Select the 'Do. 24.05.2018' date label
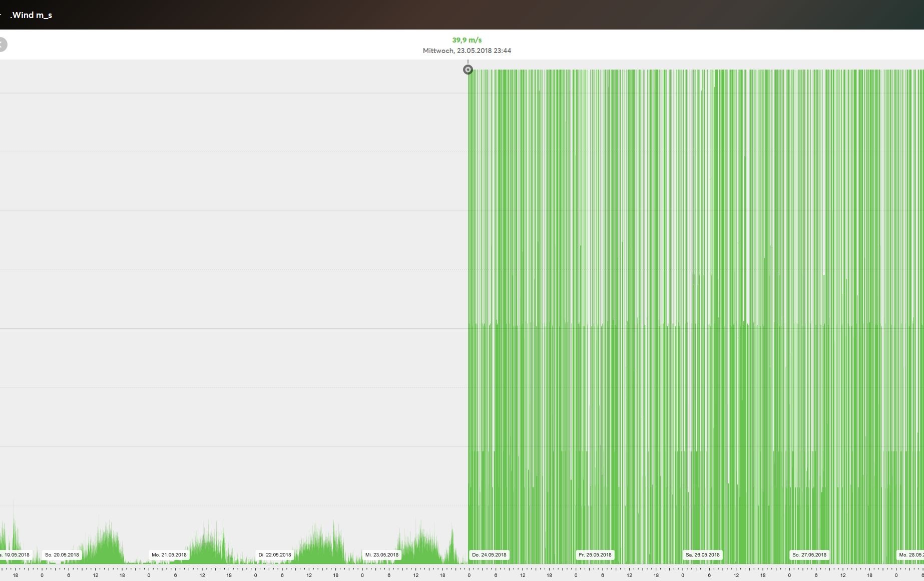 (x=489, y=554)
